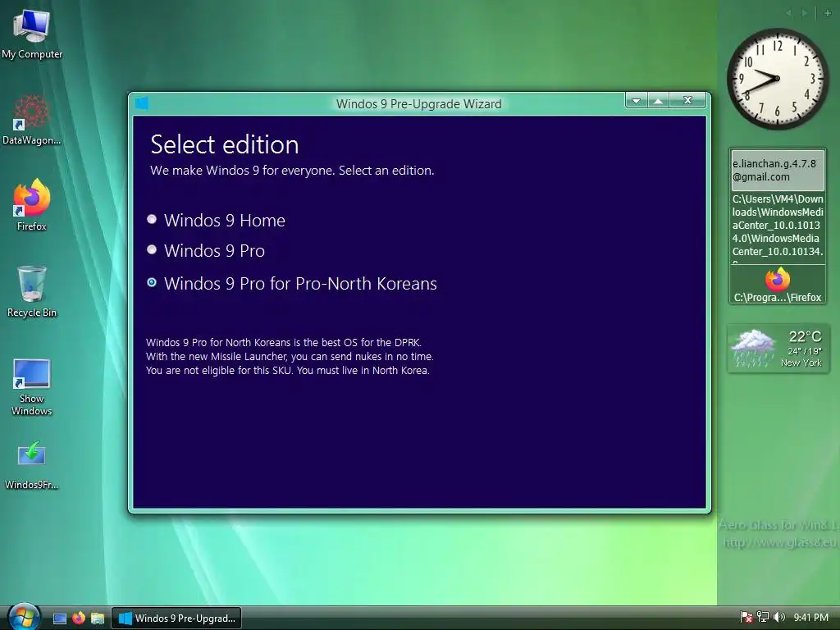Viewport: 840px width, 630px height.
Task: Open the My Computer desktop icon
Action: point(32,34)
